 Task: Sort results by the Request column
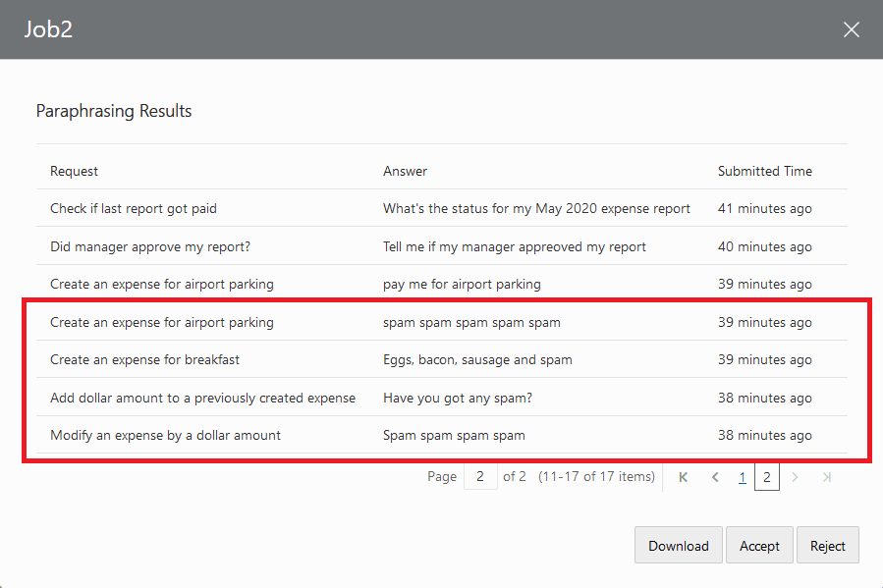pyautogui.click(x=74, y=171)
